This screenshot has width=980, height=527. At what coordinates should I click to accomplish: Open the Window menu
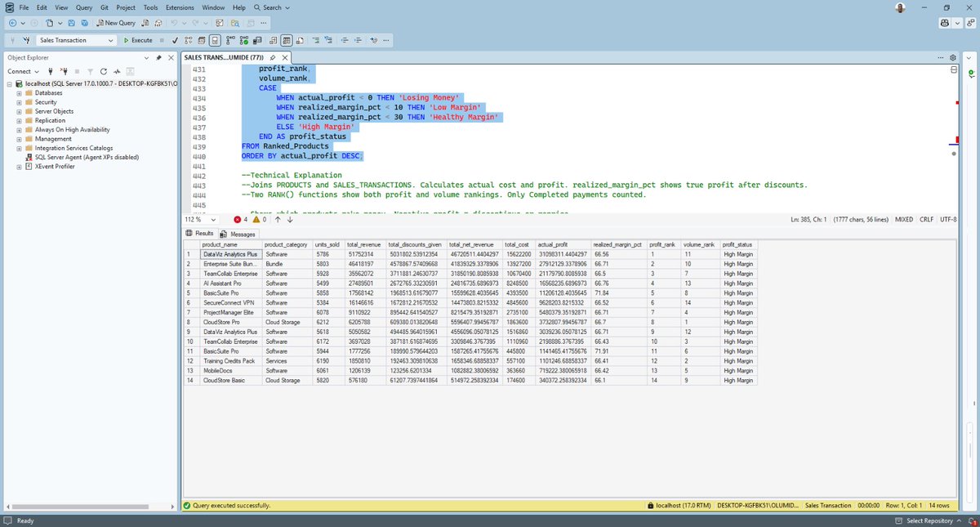213,7
